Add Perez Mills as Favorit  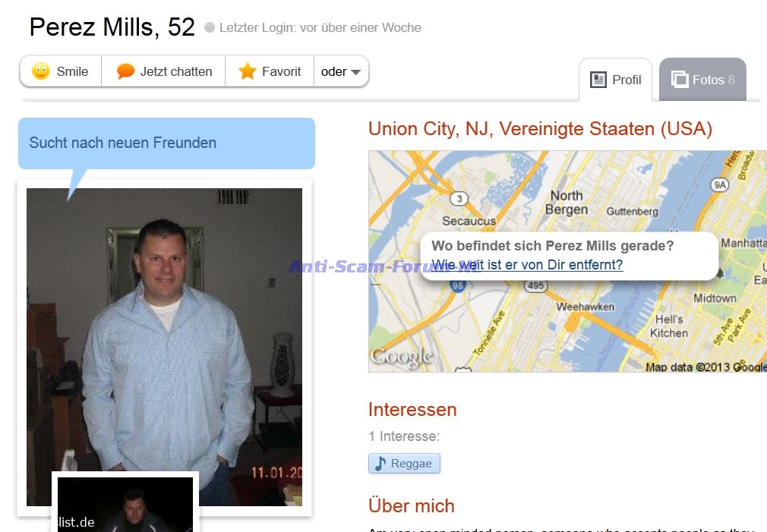pos(270,71)
